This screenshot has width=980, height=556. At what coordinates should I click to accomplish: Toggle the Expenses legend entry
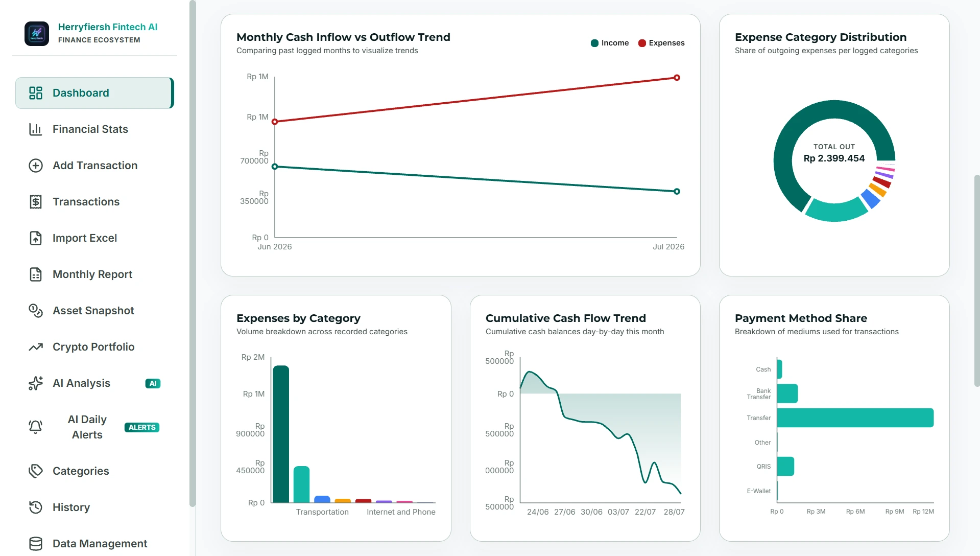661,43
